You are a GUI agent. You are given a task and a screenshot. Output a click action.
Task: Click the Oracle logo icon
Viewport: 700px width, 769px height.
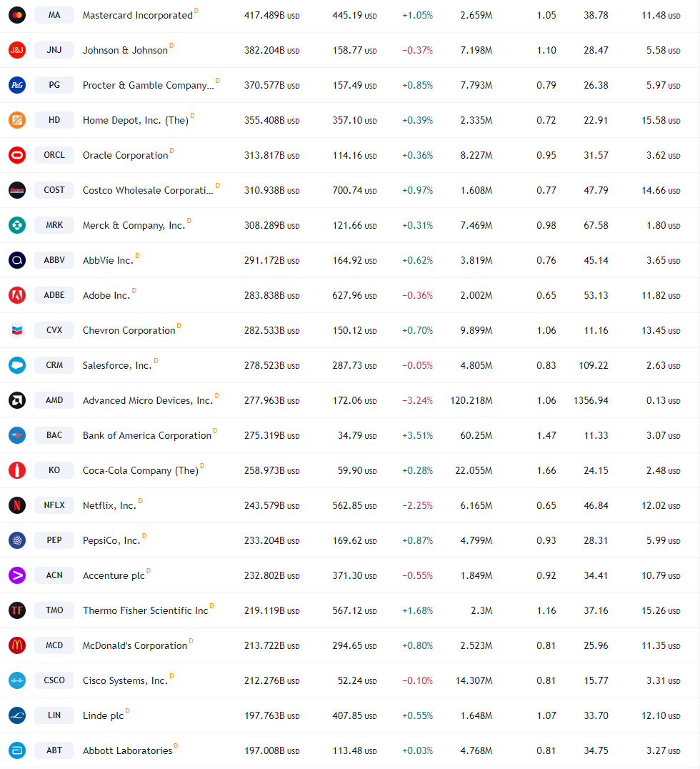click(x=17, y=155)
